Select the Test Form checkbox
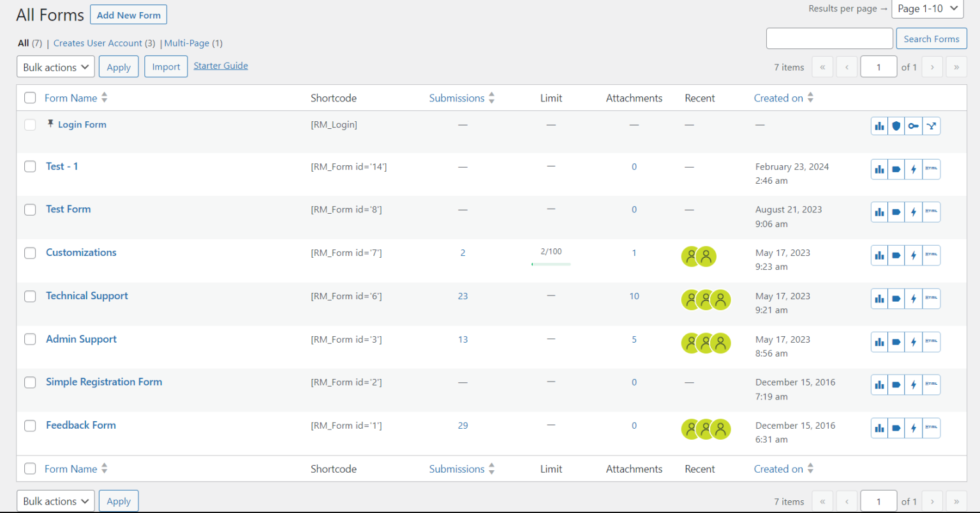The height and width of the screenshot is (513, 980). (30, 210)
